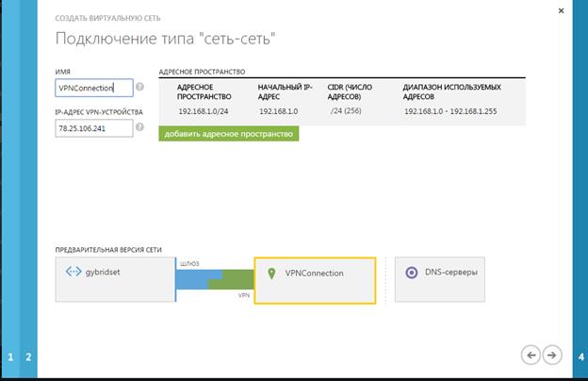Click DNS servers circle icon
588x381 pixels.
[411, 273]
